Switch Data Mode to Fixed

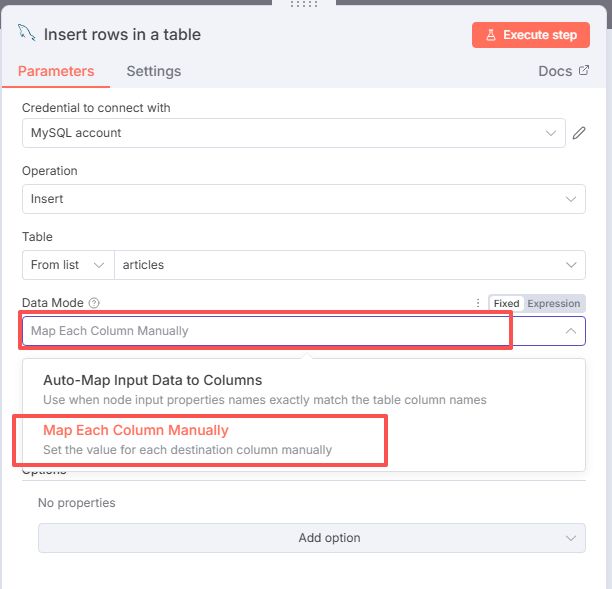click(506, 303)
